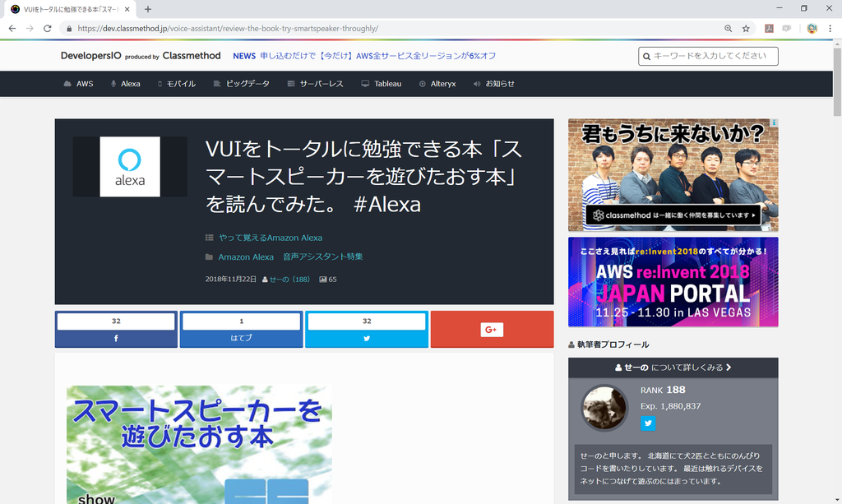
Task: Open the Chrome profile avatar
Action: (x=812, y=29)
